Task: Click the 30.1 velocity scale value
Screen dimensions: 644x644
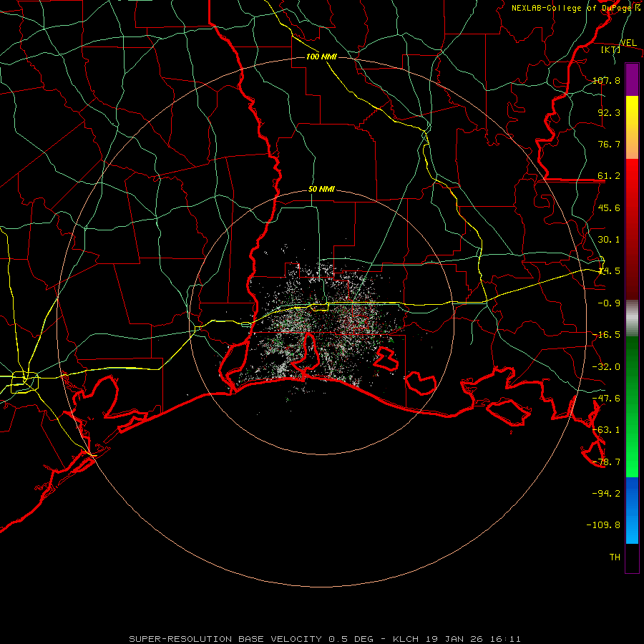Action: point(609,240)
